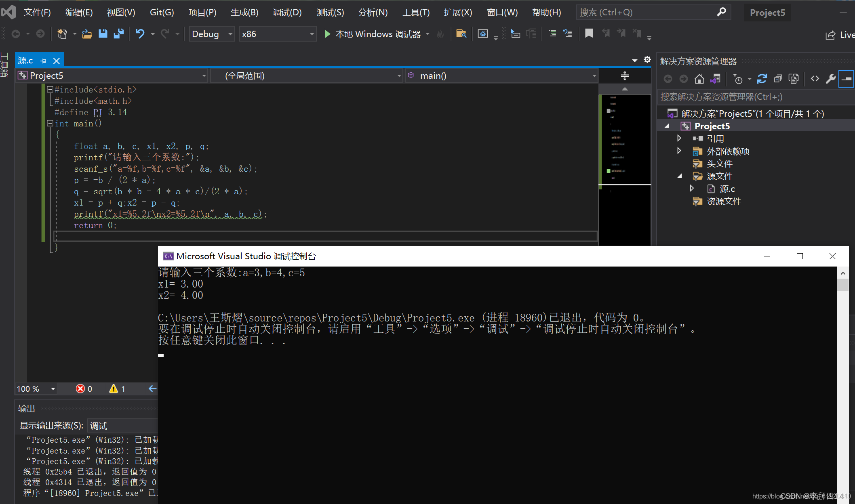
Task: Open properties wrench in Solution Explorer
Action: point(831,79)
